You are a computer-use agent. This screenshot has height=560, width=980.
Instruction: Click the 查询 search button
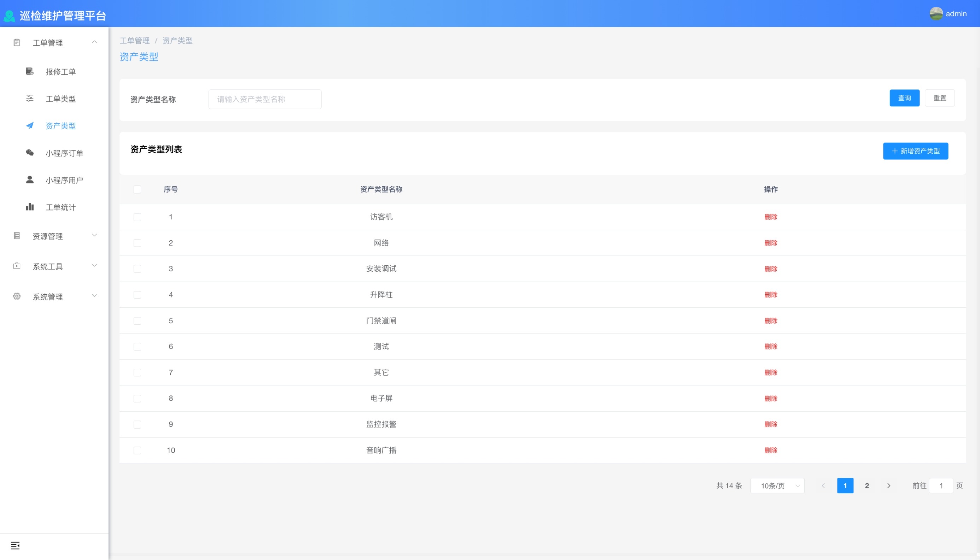click(x=904, y=98)
